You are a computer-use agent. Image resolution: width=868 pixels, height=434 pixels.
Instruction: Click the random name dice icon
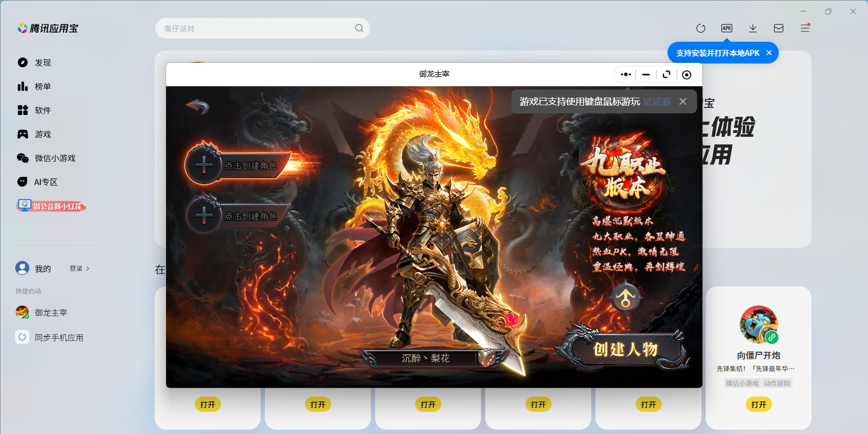[x=486, y=358]
